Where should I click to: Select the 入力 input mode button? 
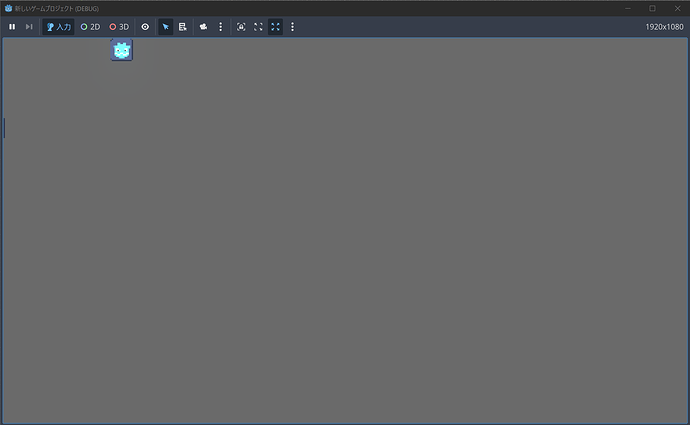click(x=59, y=26)
